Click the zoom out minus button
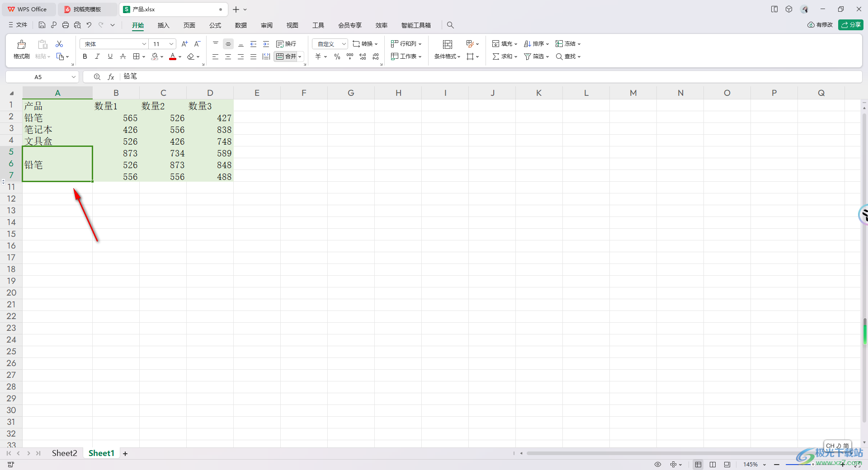This screenshot has width=868, height=470. click(x=777, y=465)
